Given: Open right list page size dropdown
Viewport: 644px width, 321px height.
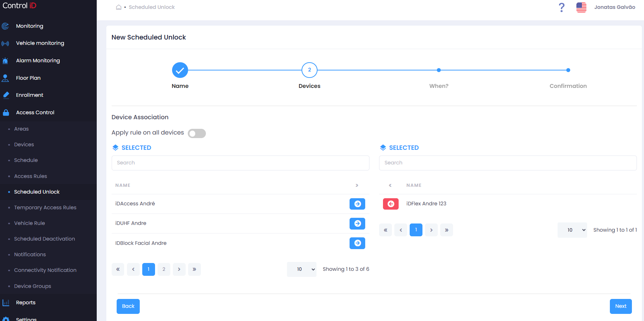Looking at the screenshot, I should point(572,230).
